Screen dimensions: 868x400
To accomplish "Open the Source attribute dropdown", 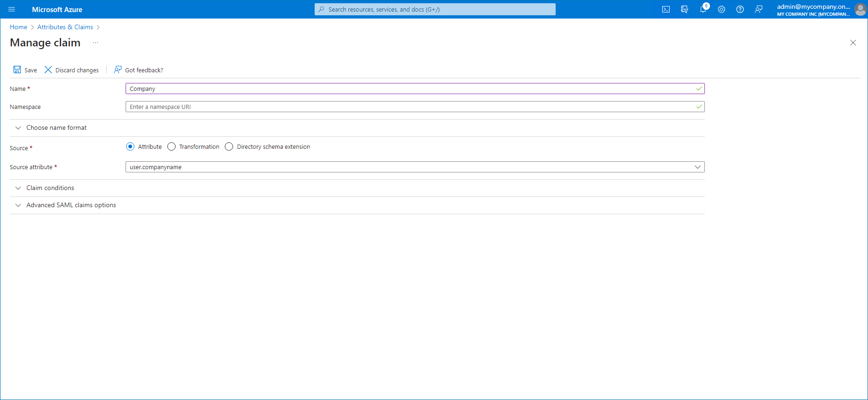I will [415, 167].
